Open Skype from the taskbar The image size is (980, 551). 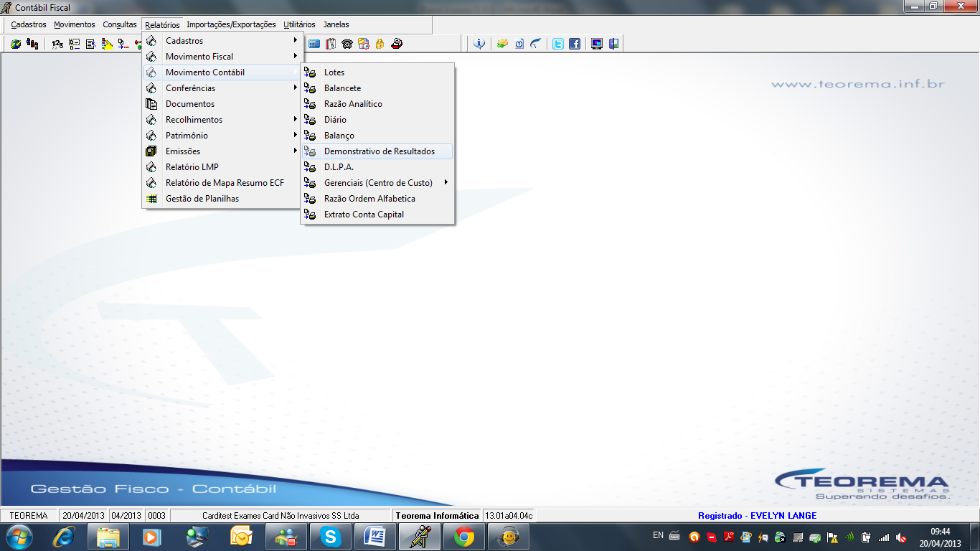point(331,536)
